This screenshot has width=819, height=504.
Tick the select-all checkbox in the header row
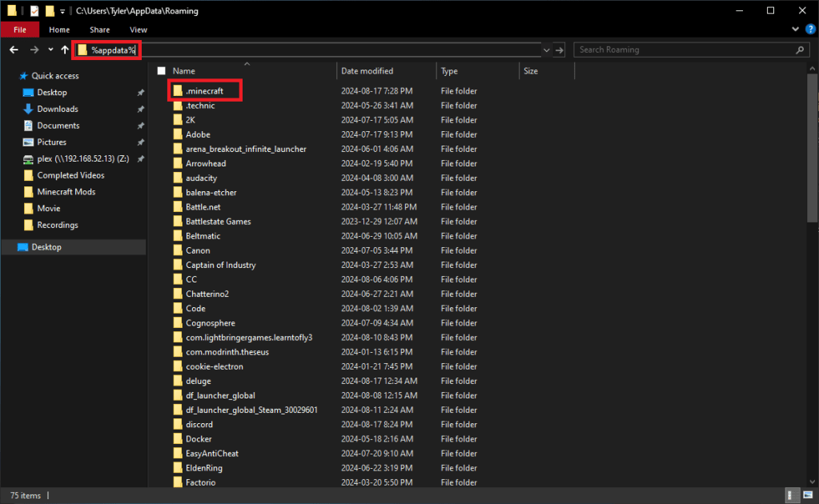click(162, 71)
